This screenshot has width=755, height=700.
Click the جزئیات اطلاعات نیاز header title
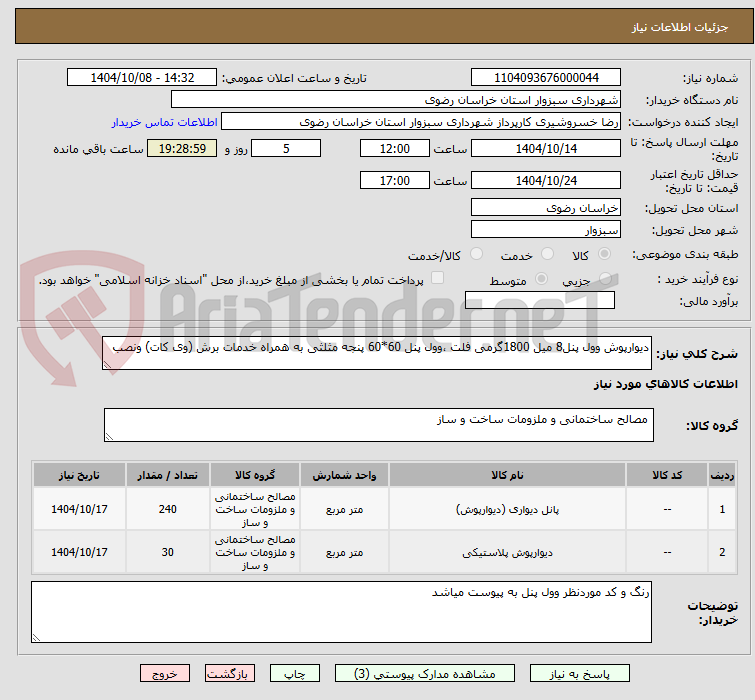679,27
